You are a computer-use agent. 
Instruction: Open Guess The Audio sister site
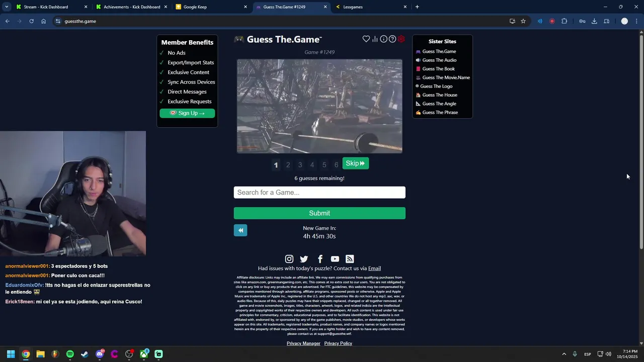point(439,60)
